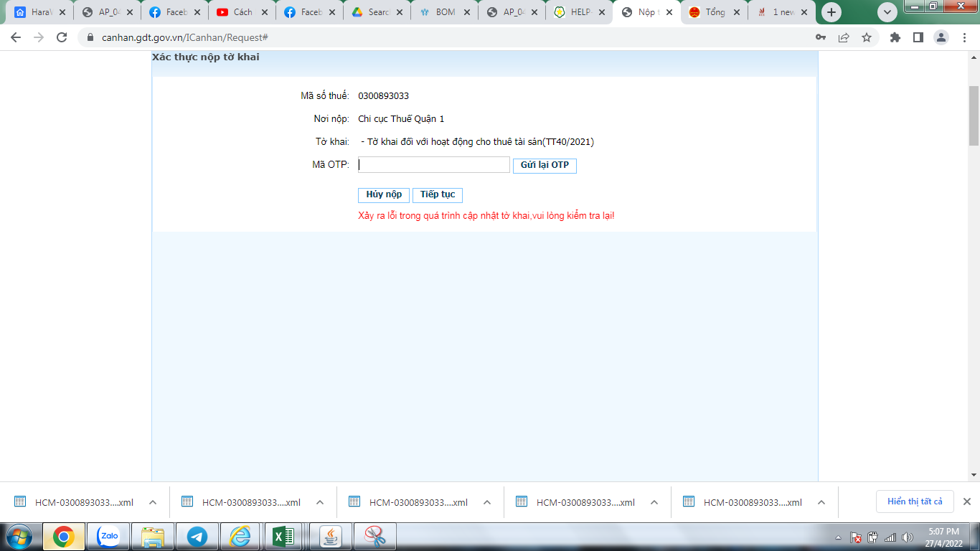Switch to the HELP tab
The image size is (980, 551).
(578, 12)
